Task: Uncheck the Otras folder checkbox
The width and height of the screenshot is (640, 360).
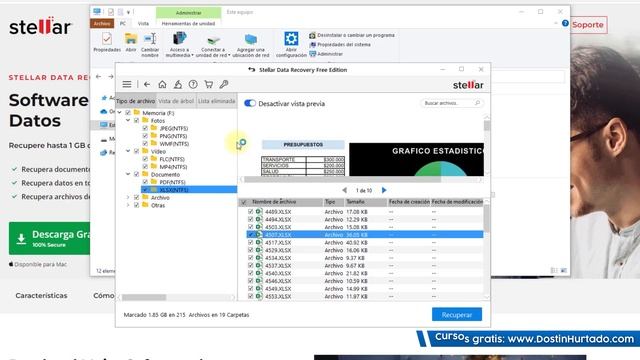Action: (x=137, y=205)
